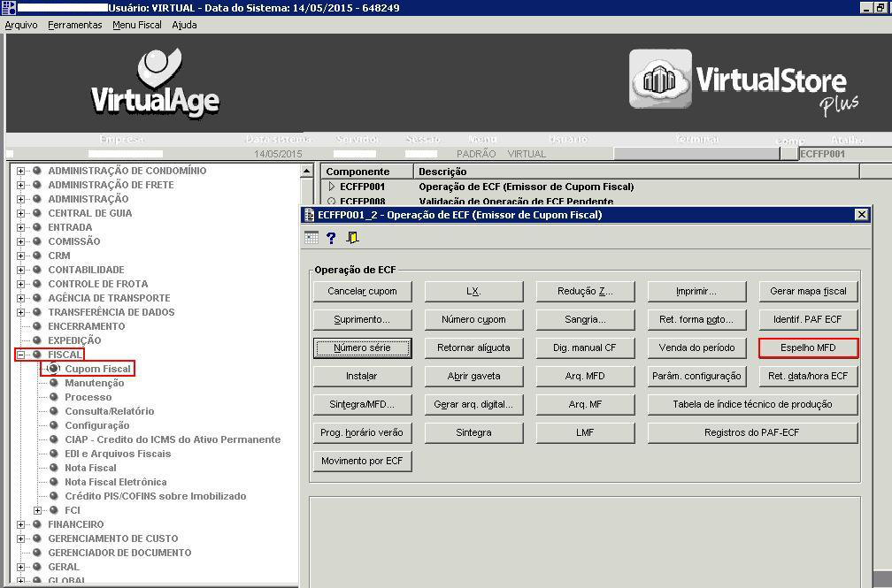Click the Arq. MFD button
The height and width of the screenshot is (588, 892).
tap(586, 377)
